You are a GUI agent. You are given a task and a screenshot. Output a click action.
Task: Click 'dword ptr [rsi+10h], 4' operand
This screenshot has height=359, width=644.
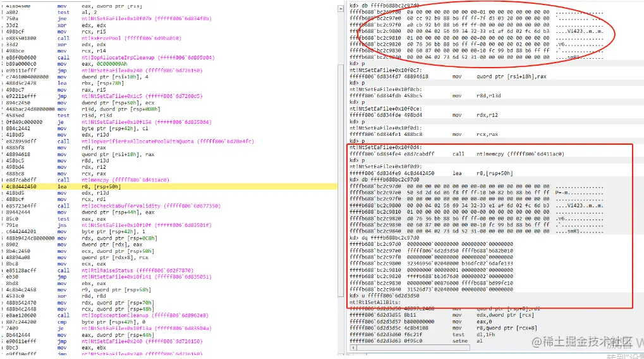point(114,77)
